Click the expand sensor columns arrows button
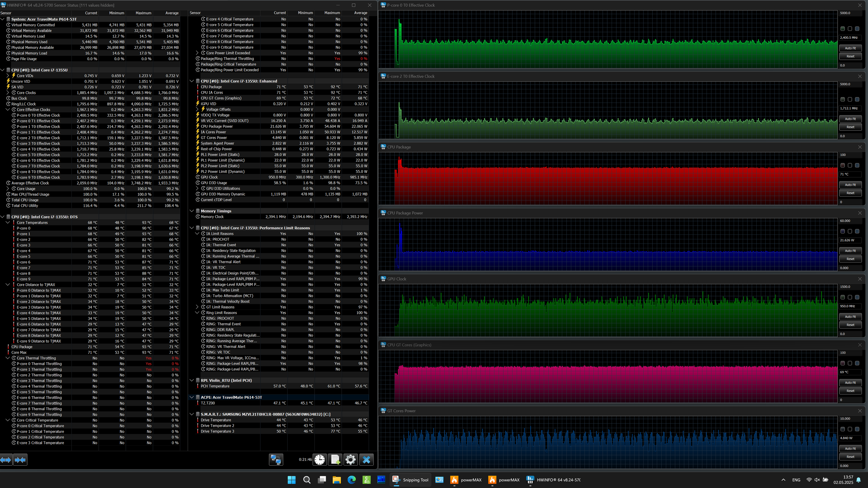 coord(6,460)
